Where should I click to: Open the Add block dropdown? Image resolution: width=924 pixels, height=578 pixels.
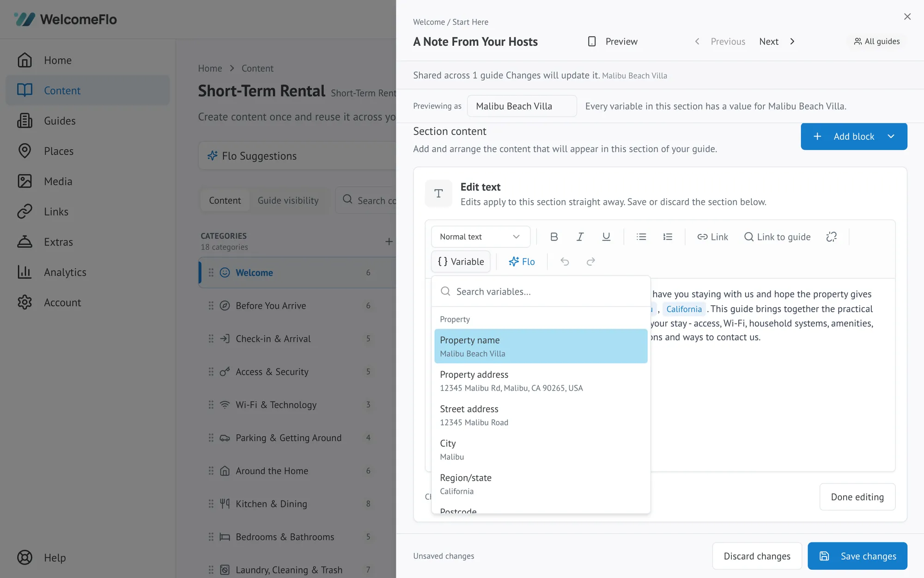tap(854, 136)
